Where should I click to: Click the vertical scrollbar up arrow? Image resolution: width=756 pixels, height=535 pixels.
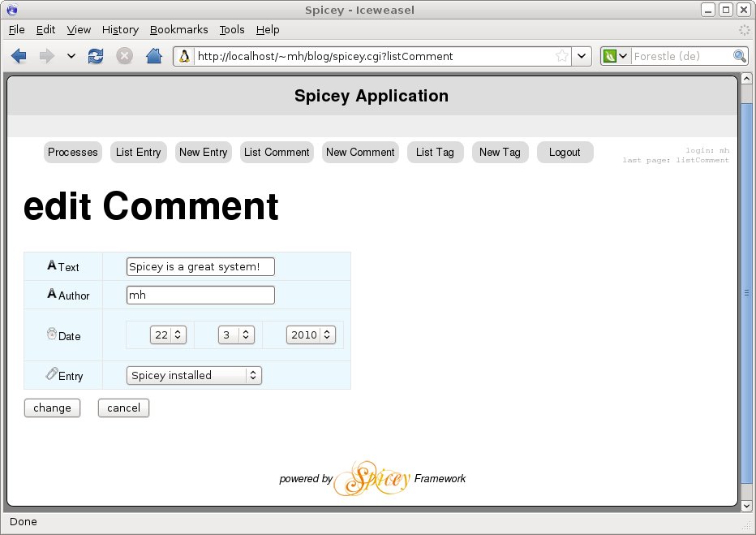click(x=746, y=79)
